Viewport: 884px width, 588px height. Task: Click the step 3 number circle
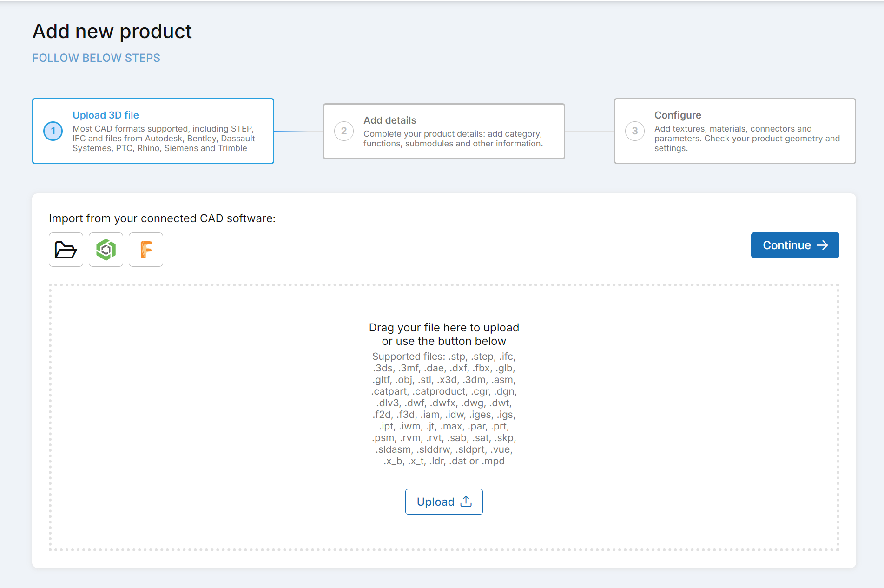[635, 131]
